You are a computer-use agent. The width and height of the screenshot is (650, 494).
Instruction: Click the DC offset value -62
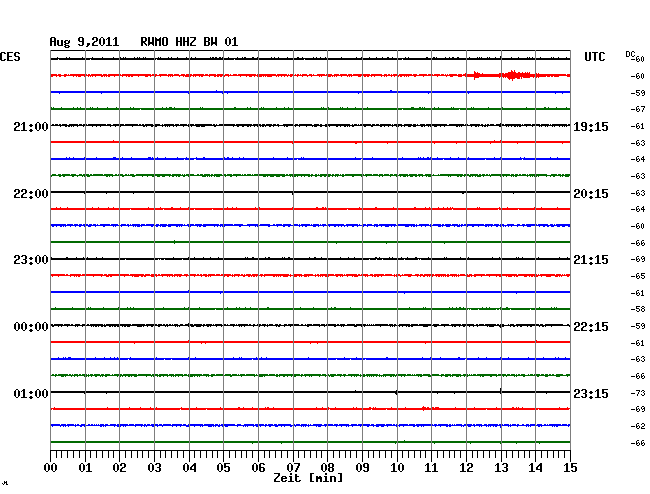click(638, 426)
